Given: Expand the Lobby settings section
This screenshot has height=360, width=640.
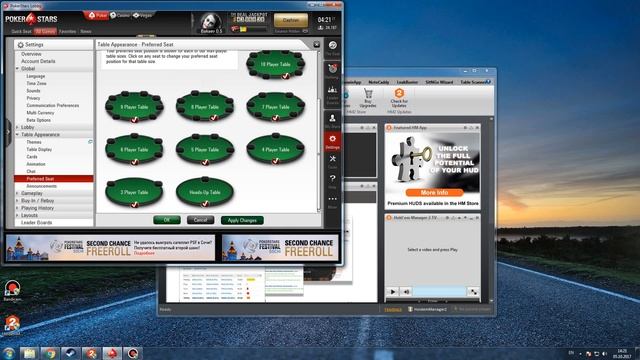Looking at the screenshot, I should click(x=18, y=127).
